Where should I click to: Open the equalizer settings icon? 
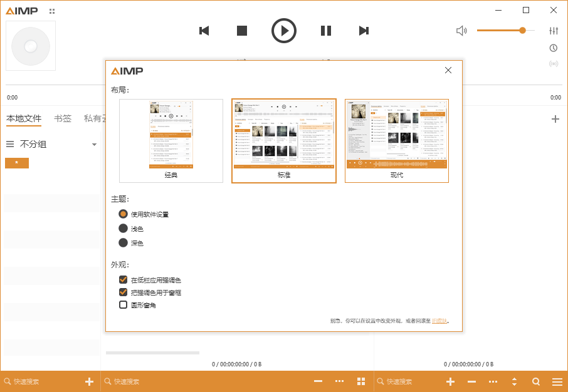point(554,31)
